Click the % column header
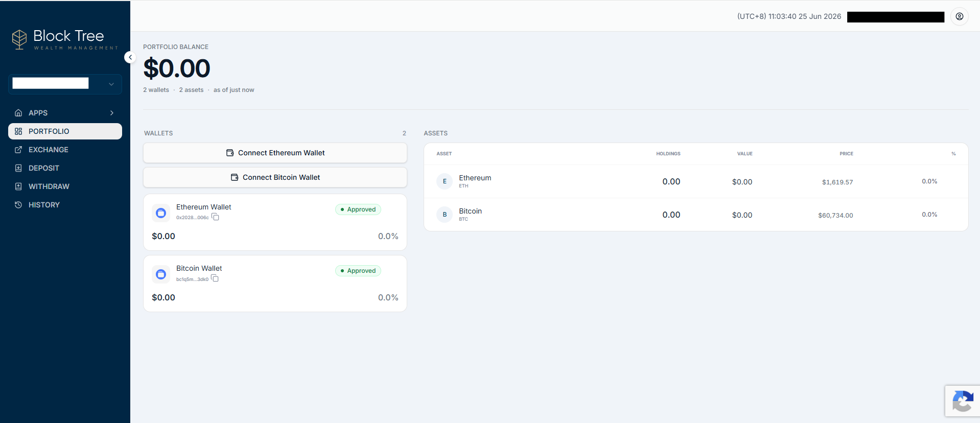Viewport: 980px width, 423px height. point(953,154)
